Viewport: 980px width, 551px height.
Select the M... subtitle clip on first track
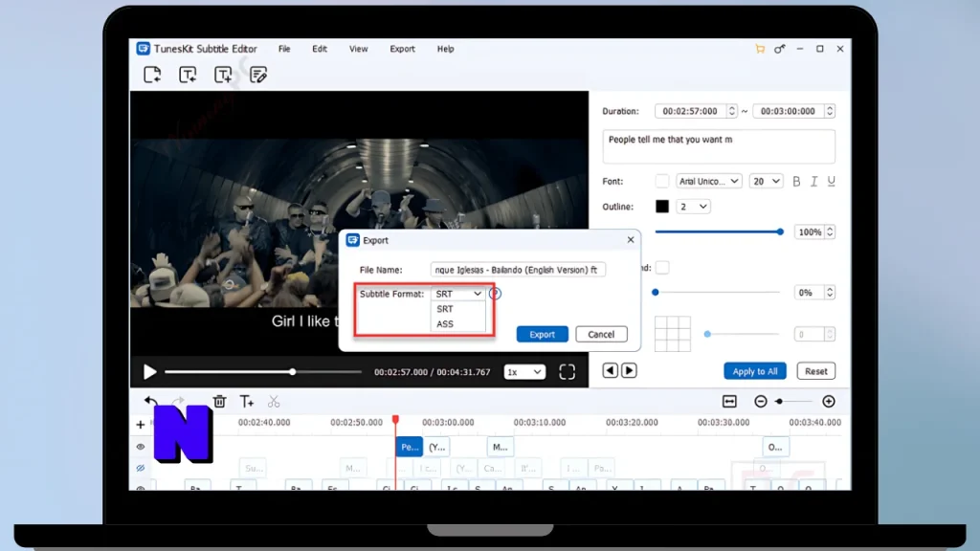coord(500,447)
